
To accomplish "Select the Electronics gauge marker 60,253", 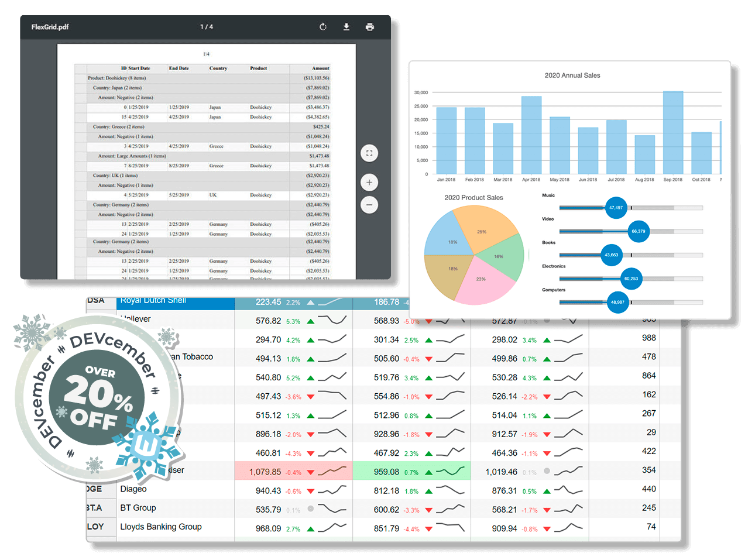I will click(x=631, y=279).
